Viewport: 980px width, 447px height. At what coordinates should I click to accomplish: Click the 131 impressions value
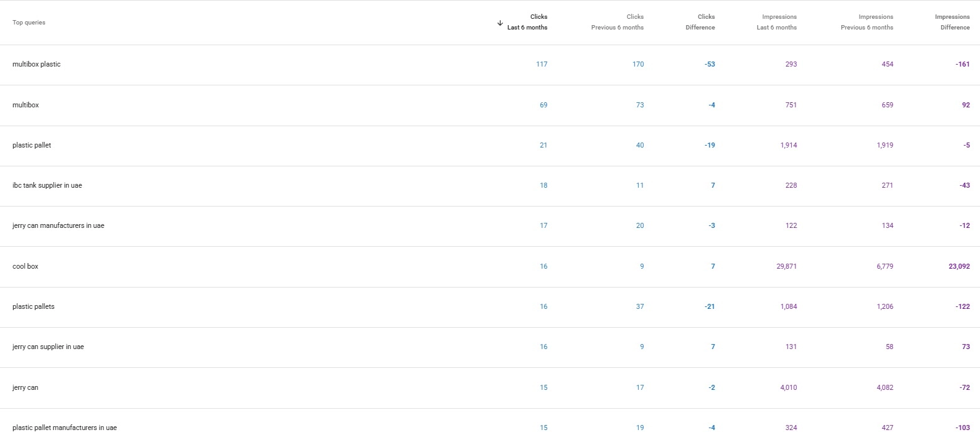[x=791, y=347]
